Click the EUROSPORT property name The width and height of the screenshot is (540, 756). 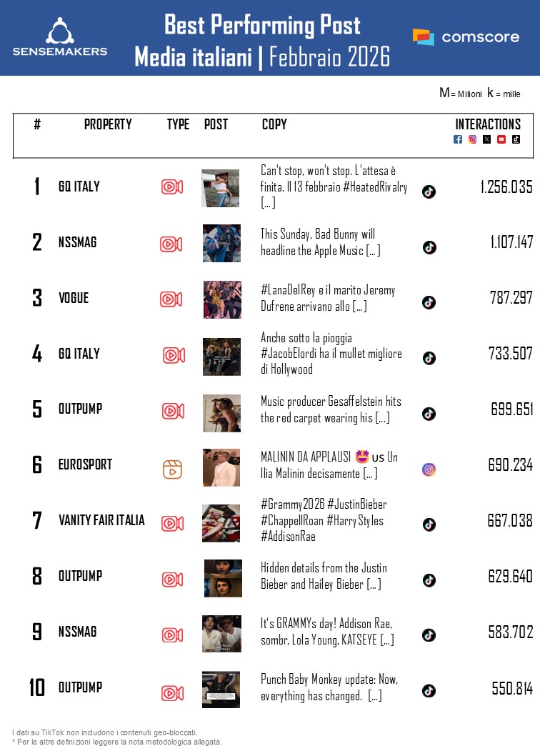[85, 464]
